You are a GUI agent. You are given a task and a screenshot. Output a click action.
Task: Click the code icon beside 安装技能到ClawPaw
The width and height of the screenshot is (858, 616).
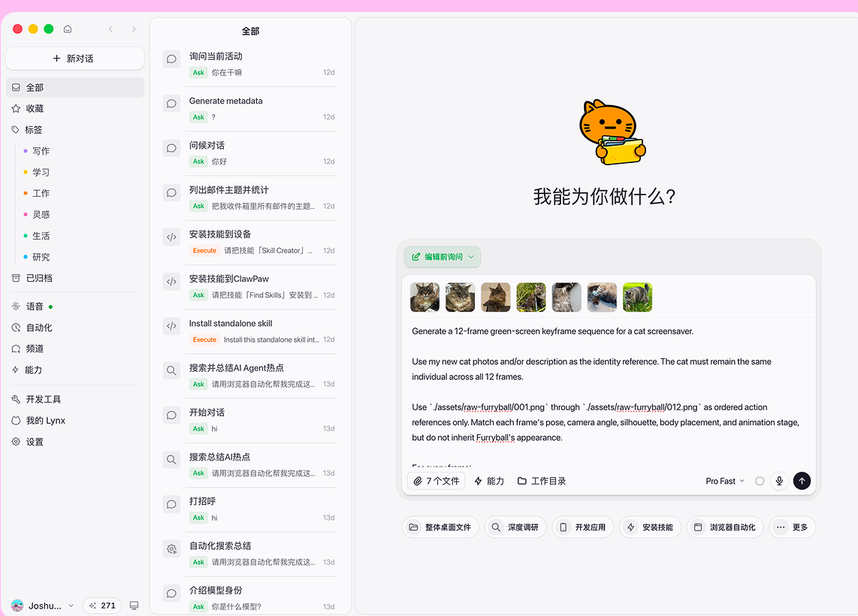pyautogui.click(x=171, y=282)
